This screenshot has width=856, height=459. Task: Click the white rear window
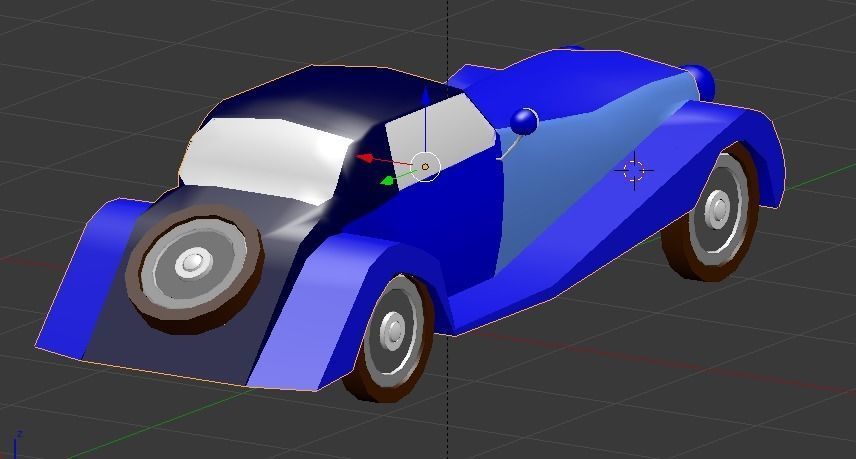[264, 160]
